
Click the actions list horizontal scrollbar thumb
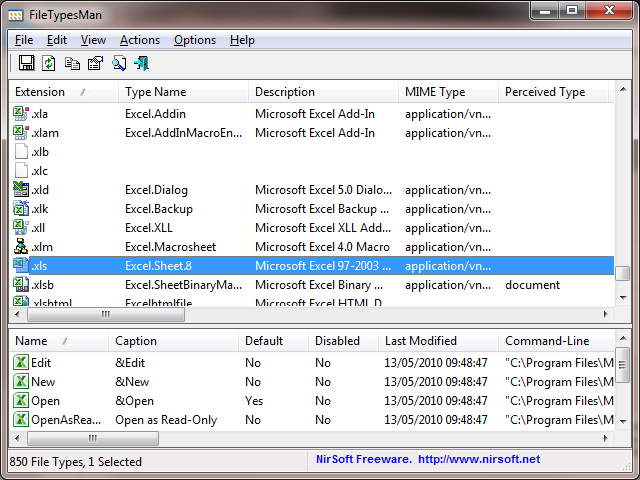click(93, 439)
